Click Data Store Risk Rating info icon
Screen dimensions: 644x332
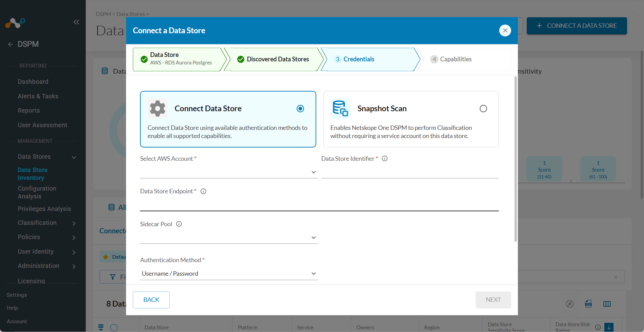tap(598, 327)
